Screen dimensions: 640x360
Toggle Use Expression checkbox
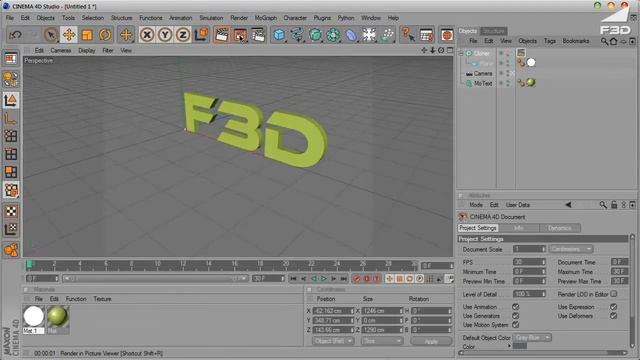(x=613, y=307)
